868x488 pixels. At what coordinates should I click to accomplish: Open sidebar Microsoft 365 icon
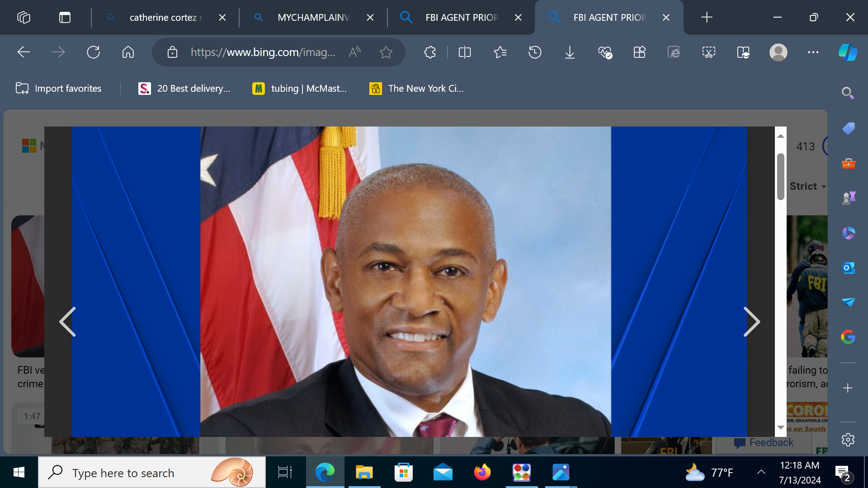point(849,233)
